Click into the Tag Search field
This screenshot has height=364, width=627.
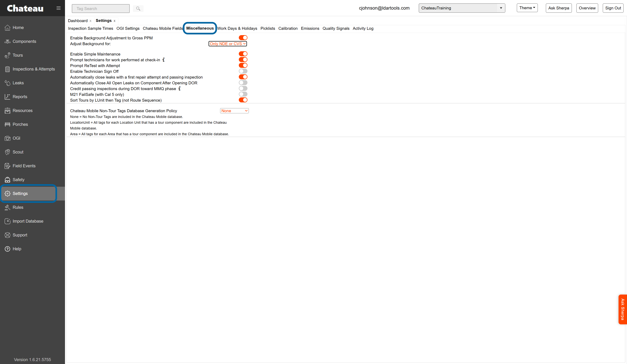click(101, 8)
